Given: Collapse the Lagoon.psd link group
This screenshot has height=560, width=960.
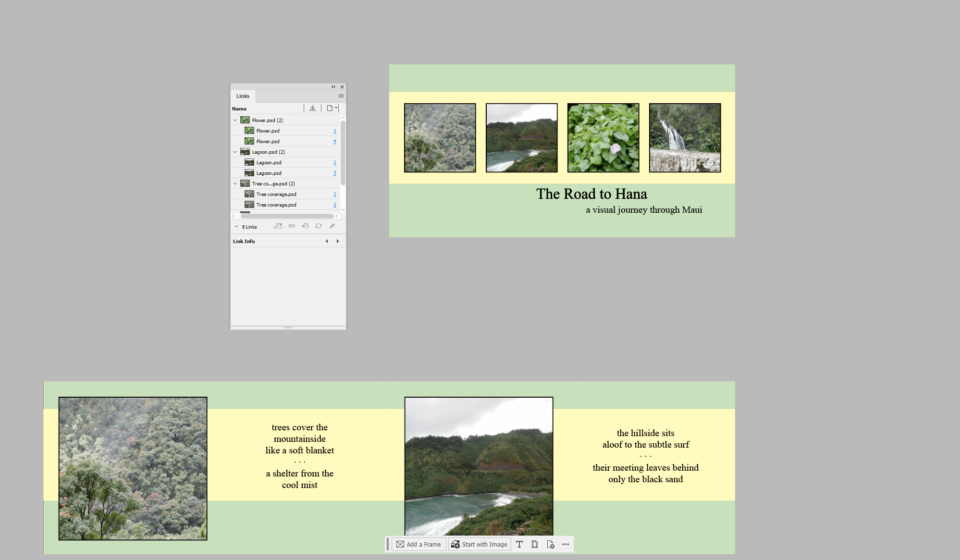Looking at the screenshot, I should click(x=235, y=152).
